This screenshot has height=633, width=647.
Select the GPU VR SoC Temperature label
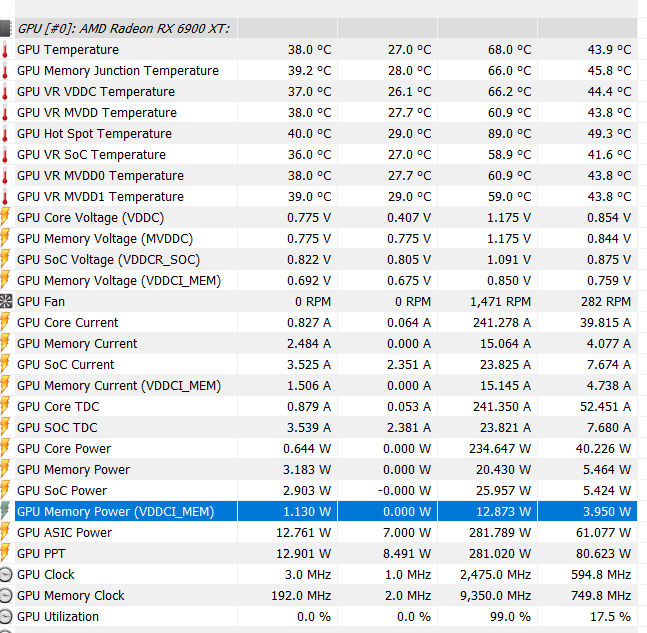click(91, 155)
